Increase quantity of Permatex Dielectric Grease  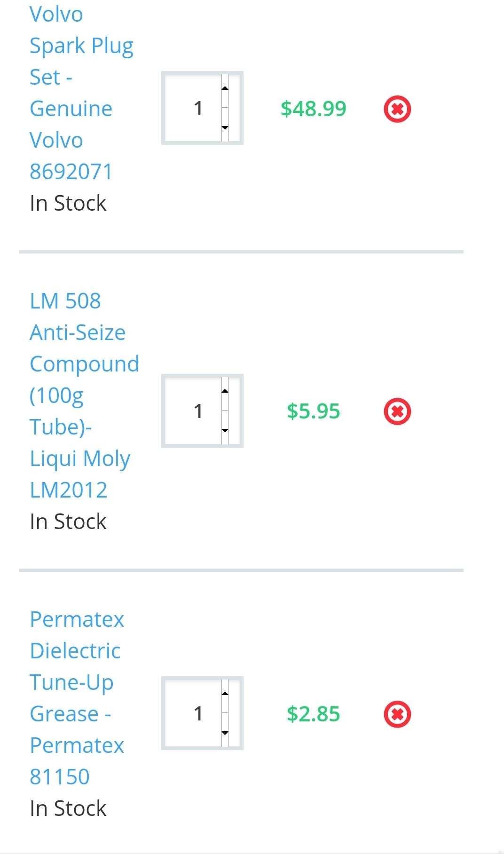[x=225, y=694]
